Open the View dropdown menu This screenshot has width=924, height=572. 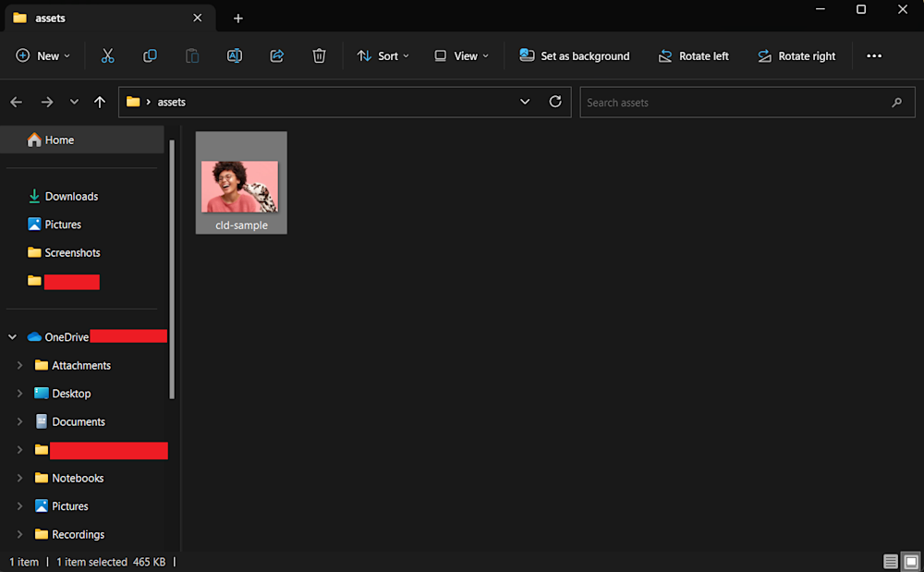pos(461,56)
